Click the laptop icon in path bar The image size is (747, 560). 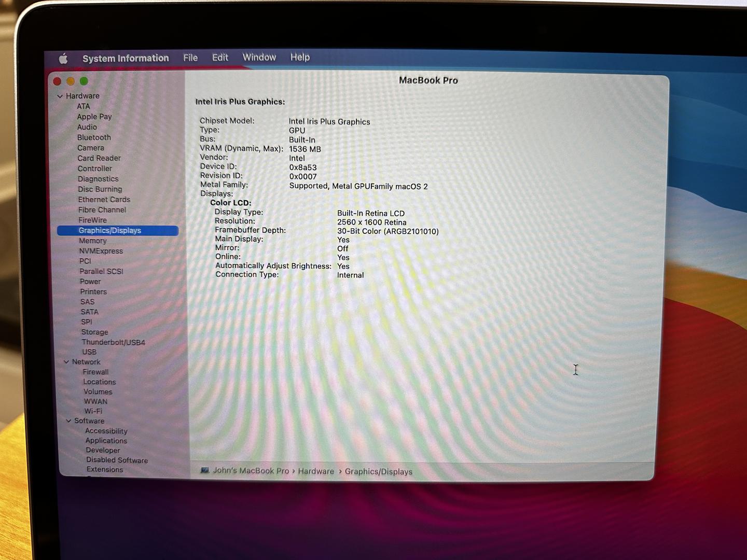(205, 470)
